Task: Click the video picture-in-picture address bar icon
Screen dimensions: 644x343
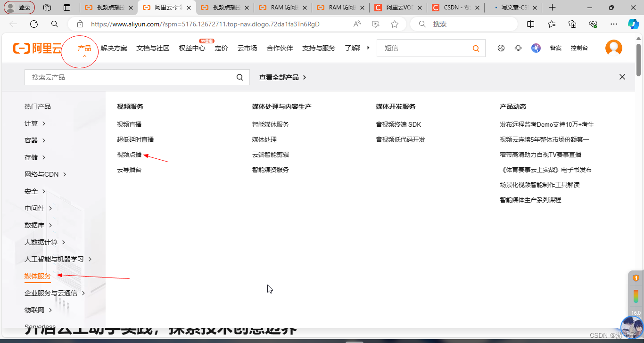Action: tap(376, 24)
